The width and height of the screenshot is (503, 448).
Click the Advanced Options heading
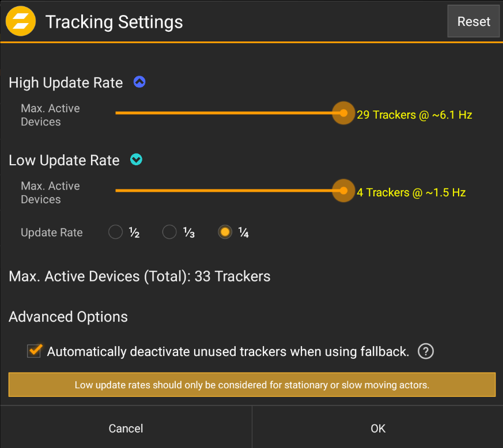tap(68, 316)
